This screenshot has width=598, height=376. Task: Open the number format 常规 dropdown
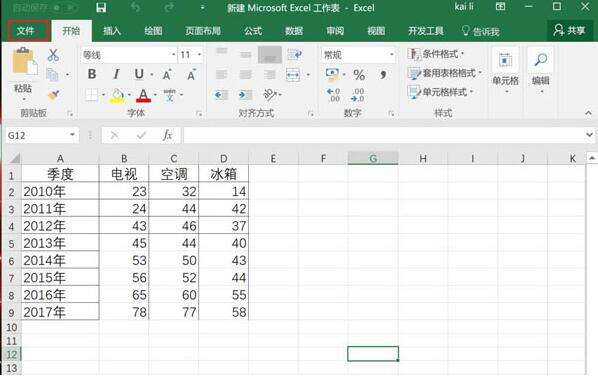pyautogui.click(x=391, y=55)
